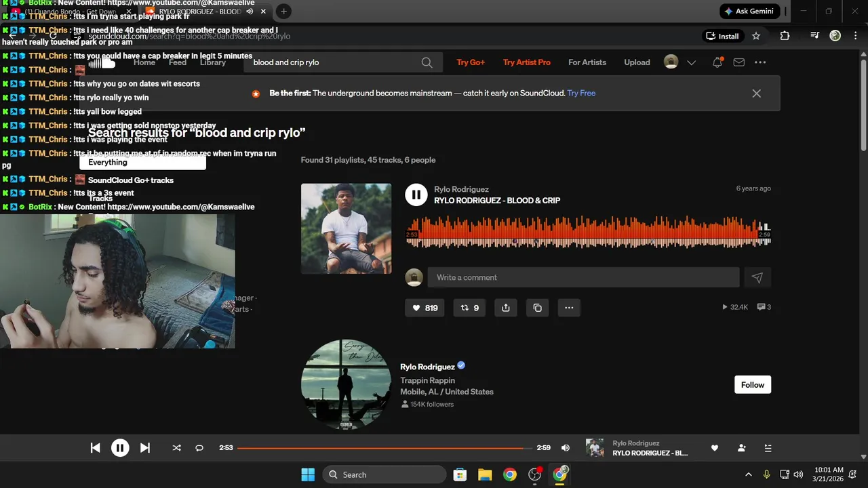Image resolution: width=868 pixels, height=488 pixels.
Task: Copy link of the BLOOD & CRIP track
Action: click(x=537, y=308)
